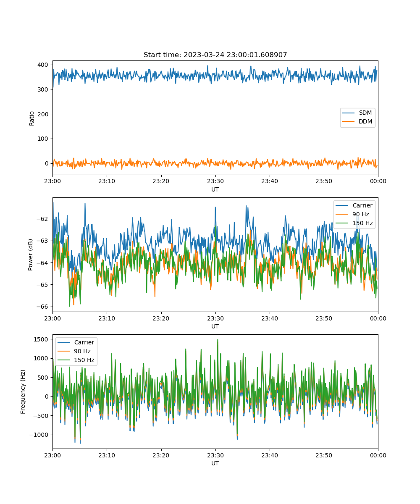Click the orange DDM line sample in legend
Image resolution: width=420 pixels, height=504 pixels.
[349, 122]
